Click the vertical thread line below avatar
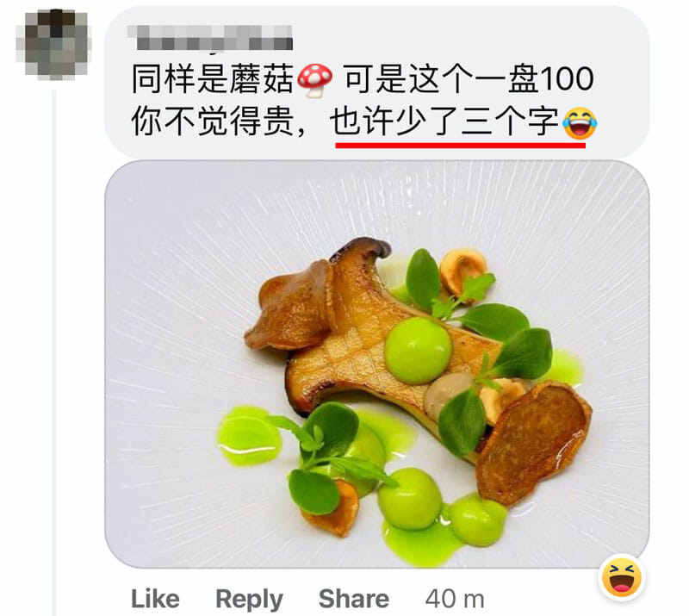 point(54,352)
